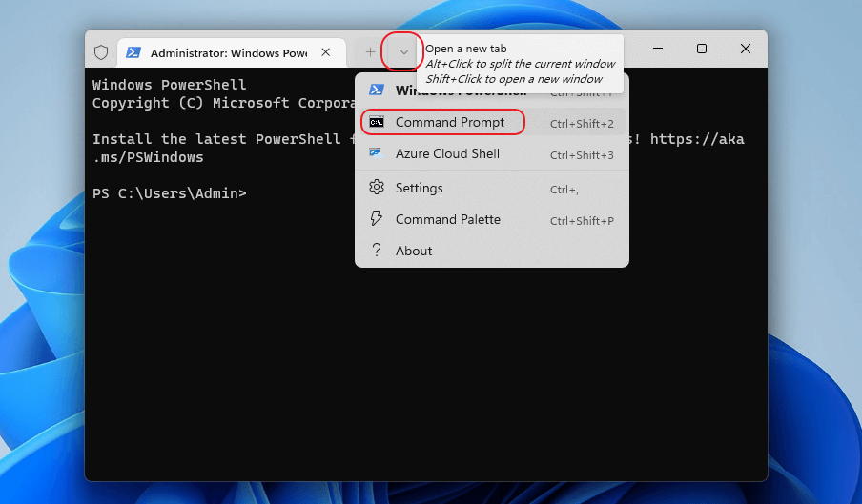Click the Copyright (C) Microsoft line
This screenshot has width=862, height=504.
[x=224, y=103]
